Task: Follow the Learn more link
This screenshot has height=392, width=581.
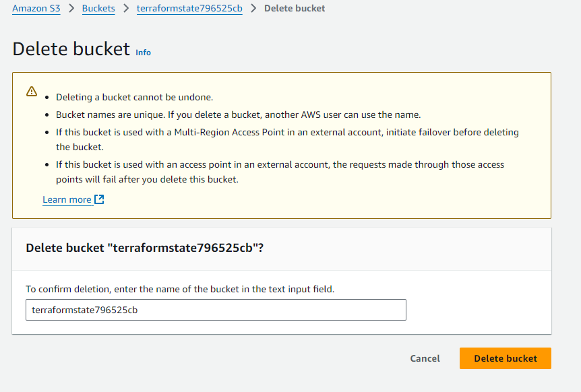Action: coord(67,199)
